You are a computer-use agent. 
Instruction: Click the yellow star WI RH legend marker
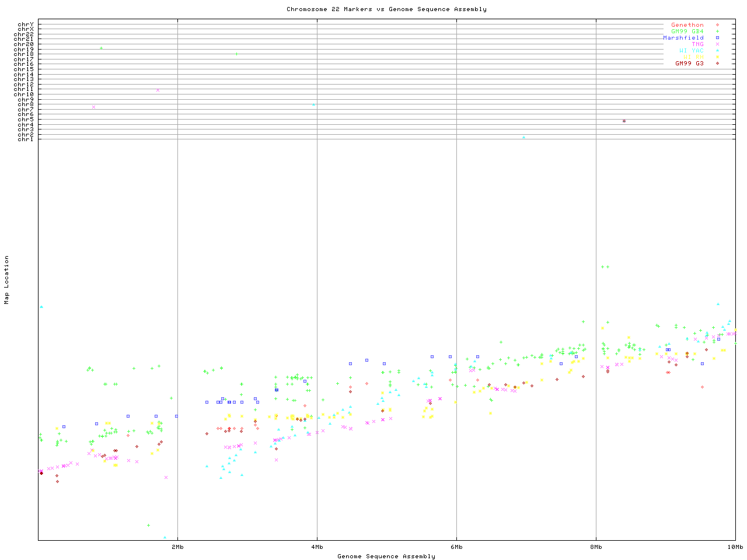click(717, 57)
